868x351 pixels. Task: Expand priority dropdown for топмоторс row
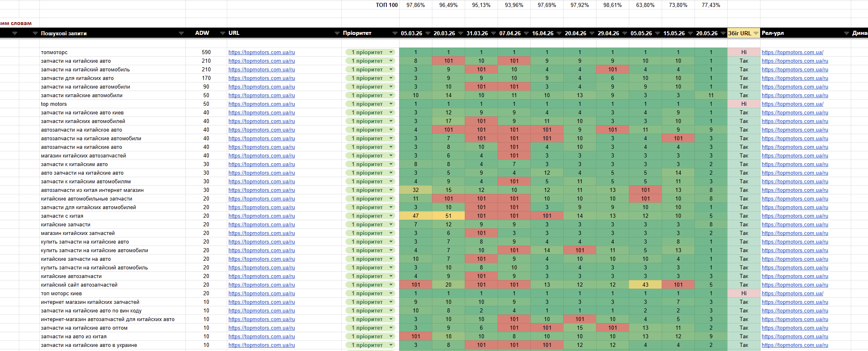pyautogui.click(x=391, y=52)
